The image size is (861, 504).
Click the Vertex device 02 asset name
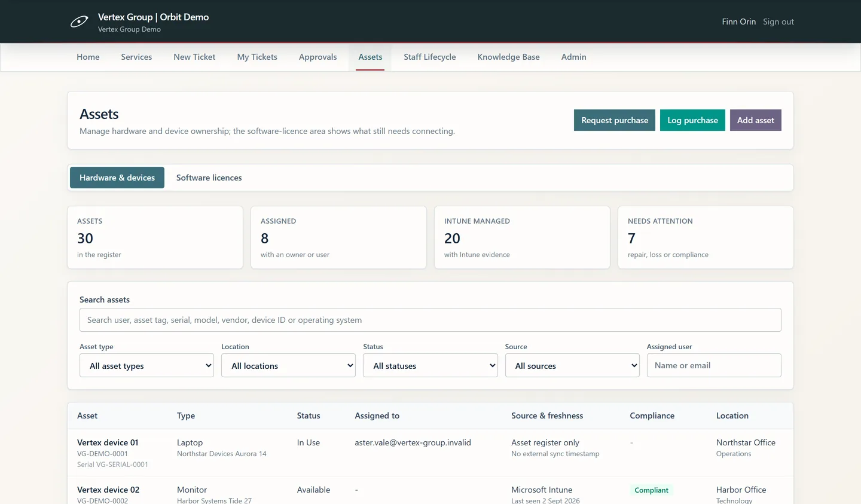[108, 490]
